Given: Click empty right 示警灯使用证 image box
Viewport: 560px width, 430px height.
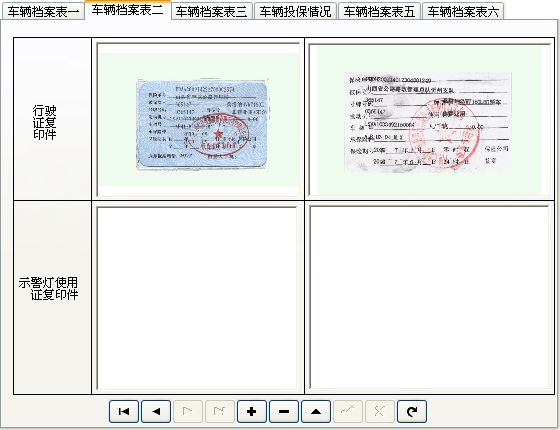Looking at the screenshot, I should tap(430, 297).
